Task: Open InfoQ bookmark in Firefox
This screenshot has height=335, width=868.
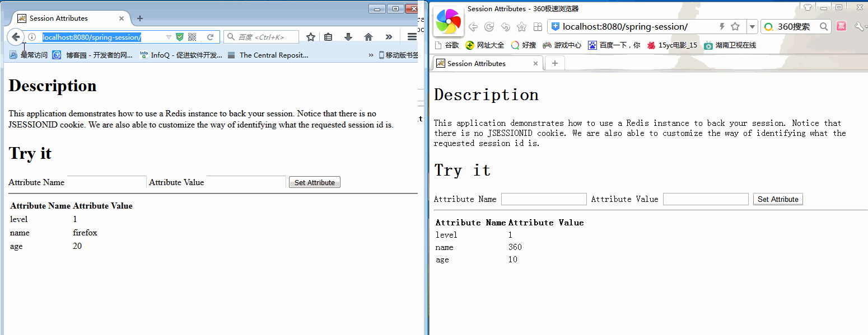Action: coord(180,55)
